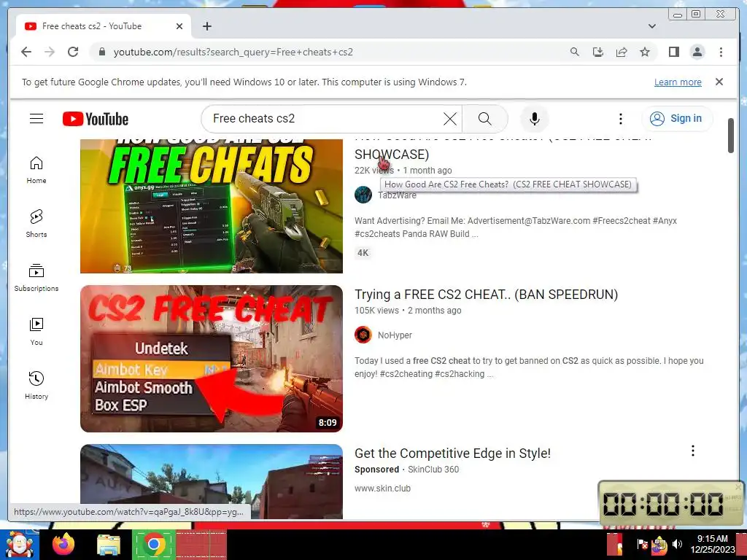Open Subscriptions in YouTube sidebar

[36, 278]
